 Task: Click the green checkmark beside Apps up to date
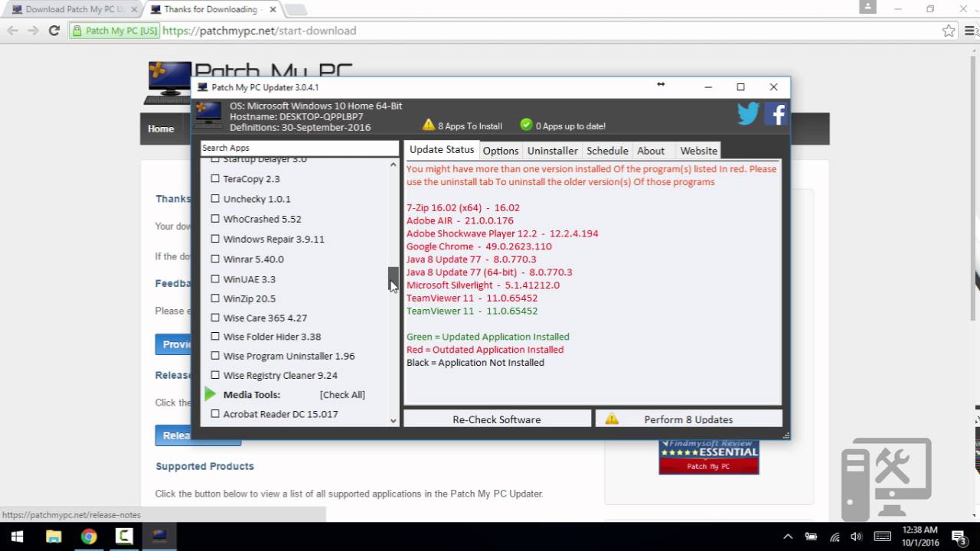pyautogui.click(x=526, y=125)
